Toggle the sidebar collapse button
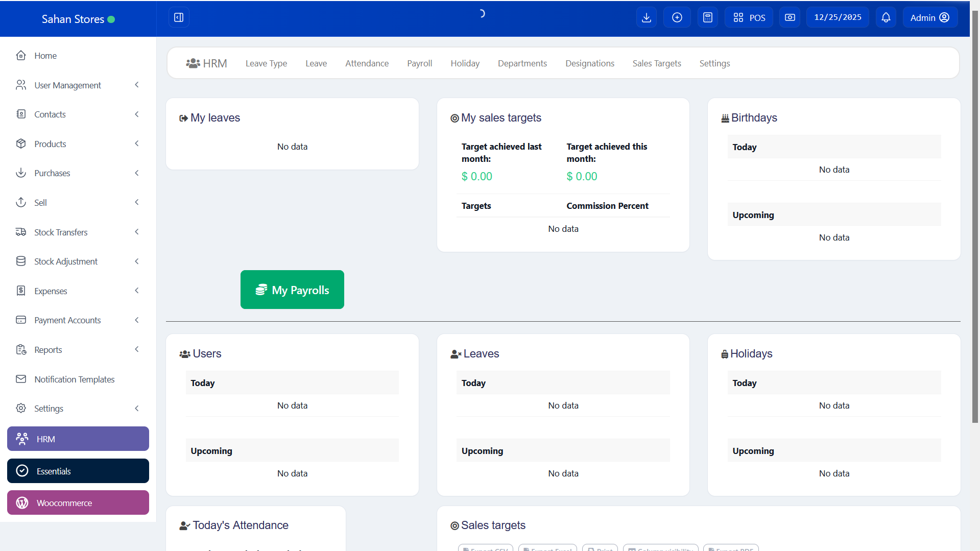980x551 pixels. click(x=179, y=17)
